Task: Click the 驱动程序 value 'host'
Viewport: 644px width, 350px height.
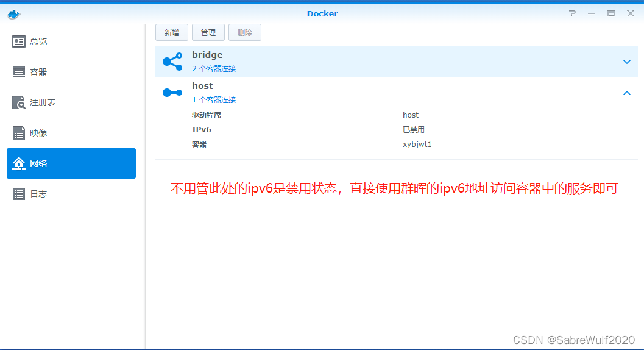Action: (x=411, y=115)
